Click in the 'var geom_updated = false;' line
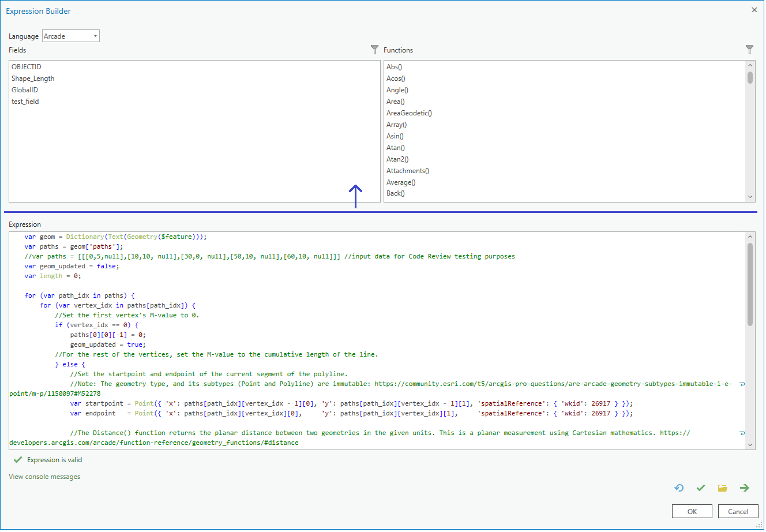This screenshot has width=766, height=532. [72, 266]
